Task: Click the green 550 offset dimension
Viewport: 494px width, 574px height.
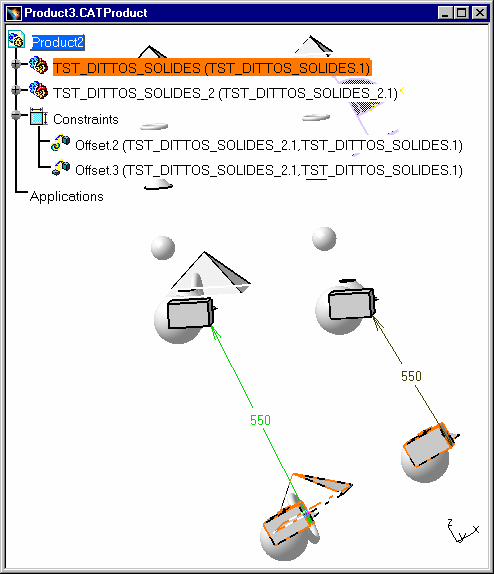Action: pos(260,420)
